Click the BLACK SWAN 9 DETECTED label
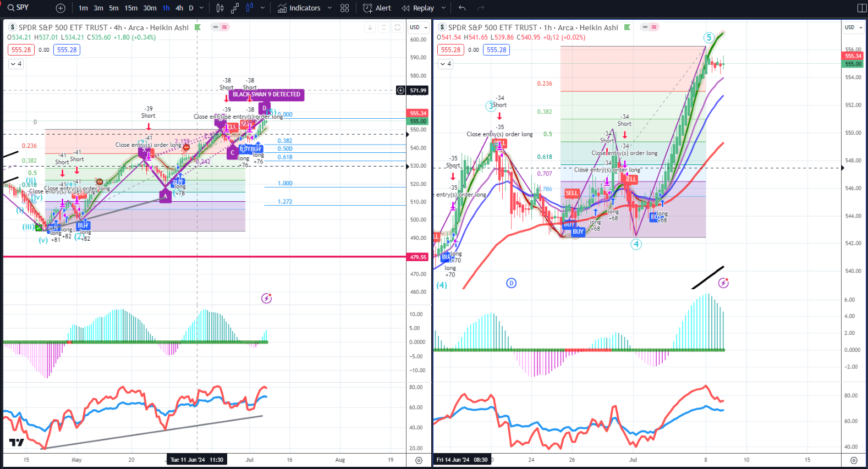 (x=266, y=95)
